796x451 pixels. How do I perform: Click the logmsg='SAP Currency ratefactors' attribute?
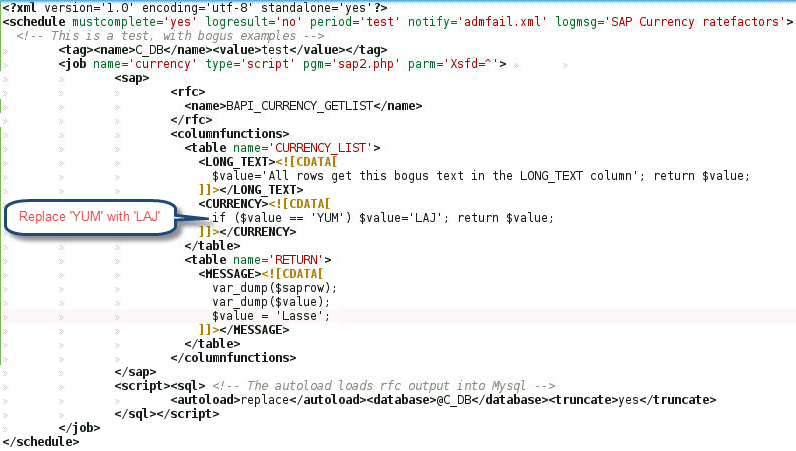[670, 22]
